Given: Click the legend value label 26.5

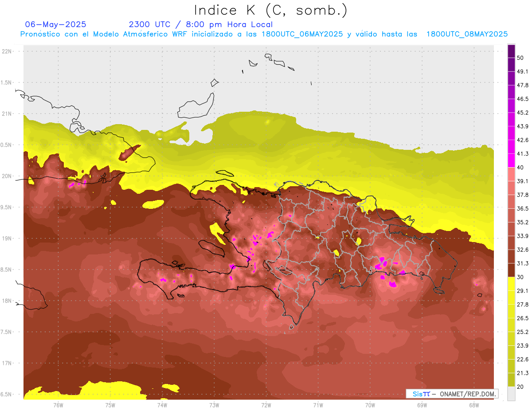Looking at the screenshot, I should [523, 318].
